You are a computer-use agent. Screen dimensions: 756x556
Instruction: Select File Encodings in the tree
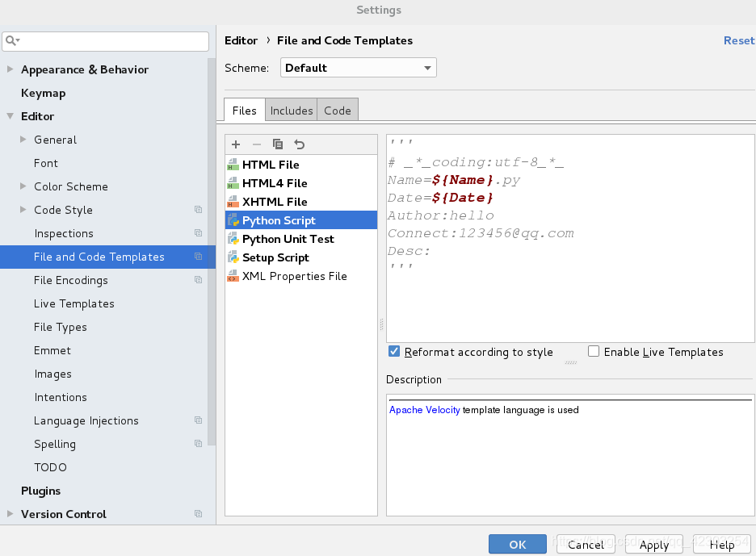71,280
